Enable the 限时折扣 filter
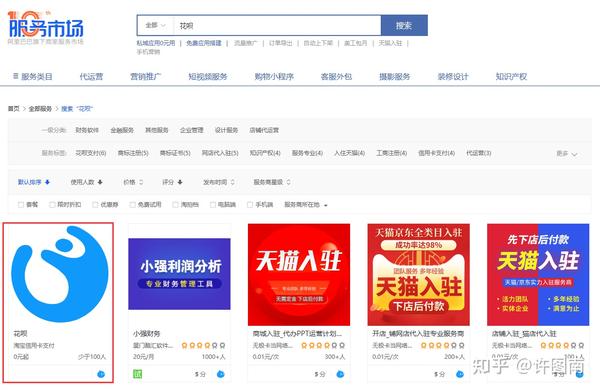 pos(52,205)
